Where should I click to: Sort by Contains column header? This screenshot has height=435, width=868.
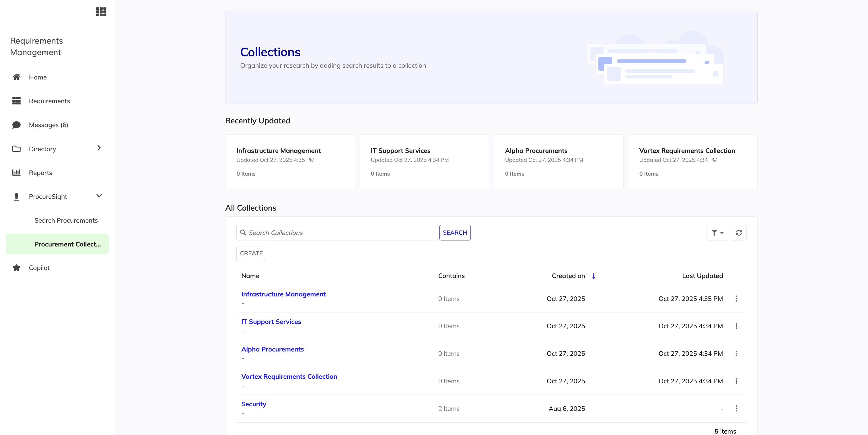click(x=451, y=276)
